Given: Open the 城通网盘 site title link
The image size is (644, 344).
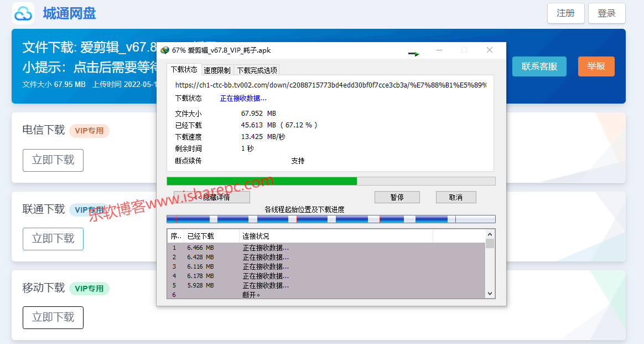Looking at the screenshot, I should [x=69, y=13].
